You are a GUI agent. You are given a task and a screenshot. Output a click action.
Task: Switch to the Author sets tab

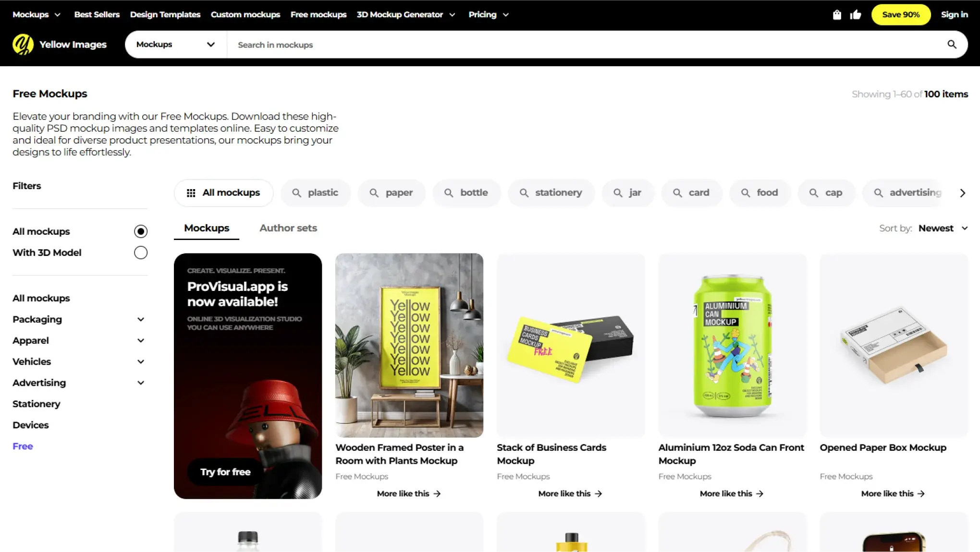coord(288,228)
